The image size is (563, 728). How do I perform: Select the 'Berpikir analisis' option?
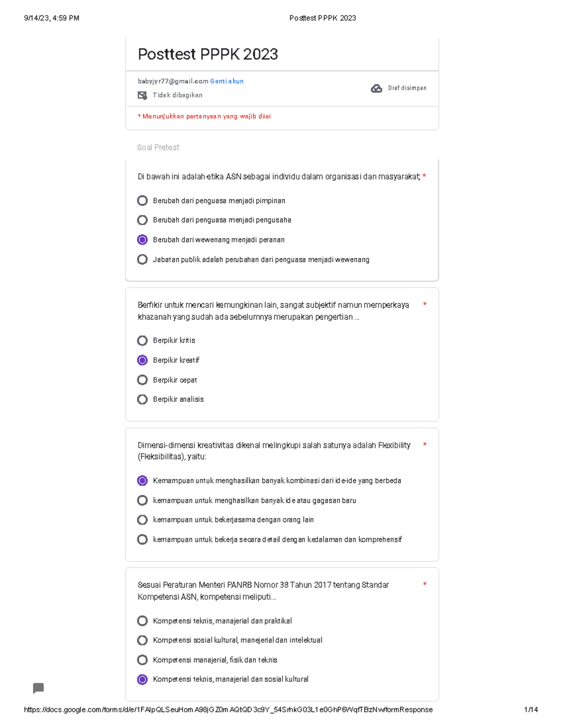[x=143, y=399]
